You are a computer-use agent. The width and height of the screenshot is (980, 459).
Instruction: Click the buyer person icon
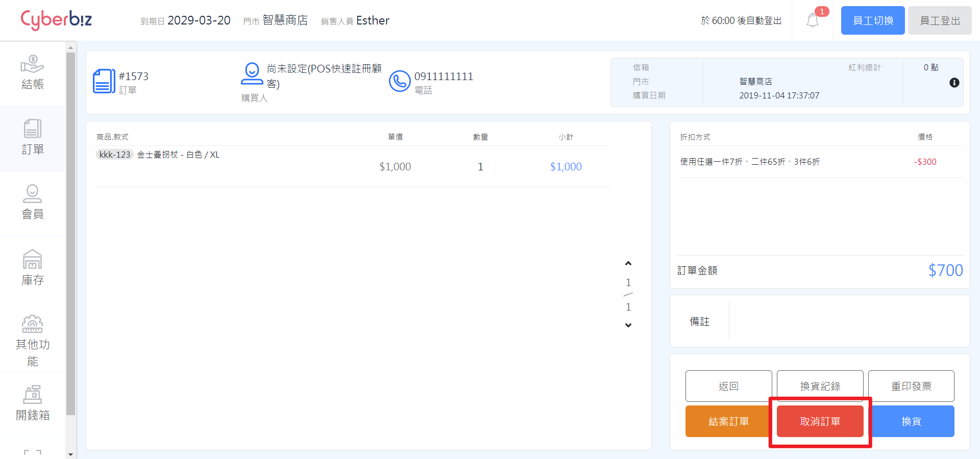click(252, 74)
